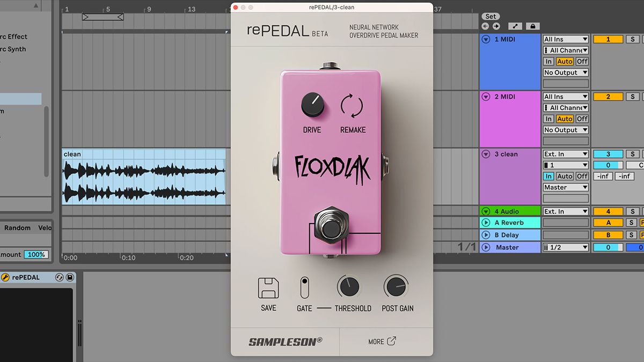Click the 1/1 zoom indicator in arrangement
Viewport: 644px width, 362px height.
(467, 247)
